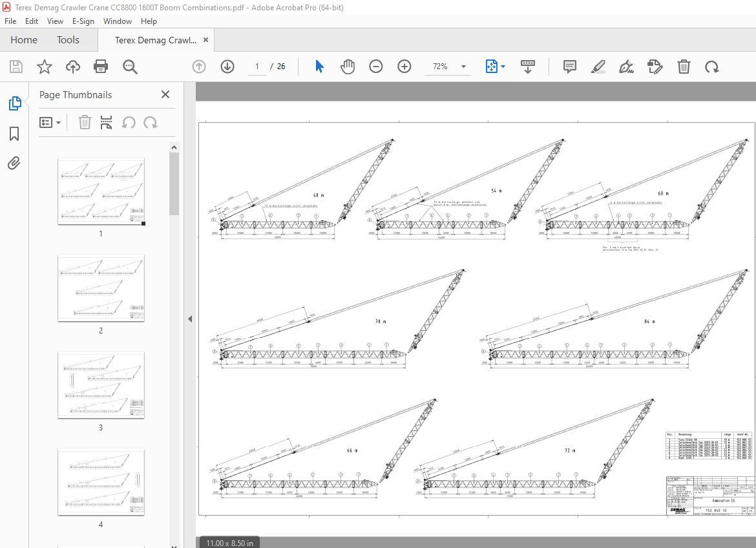Viewport: 756px width, 548px height.
Task: Open thumbnails panel options menu
Action: tap(50, 123)
